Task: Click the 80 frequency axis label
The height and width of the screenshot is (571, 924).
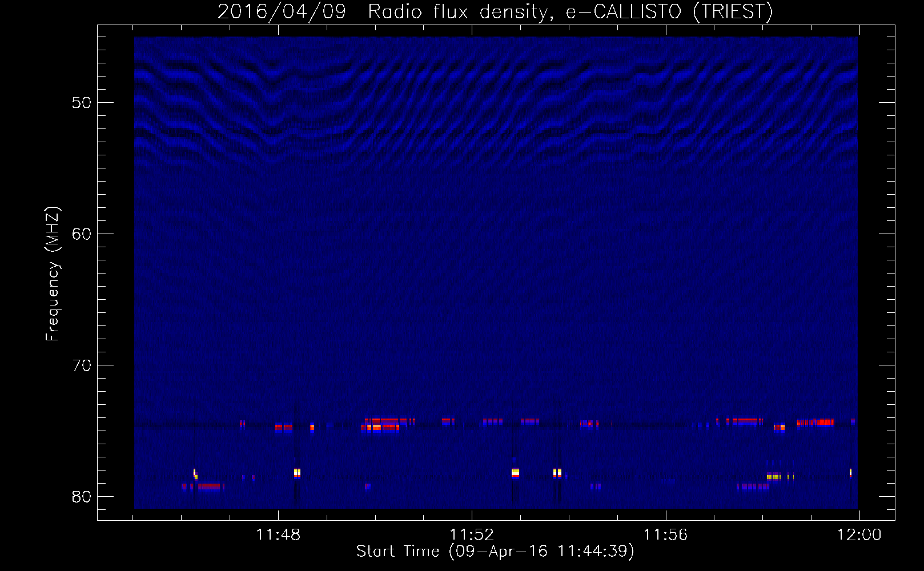Action: click(82, 497)
